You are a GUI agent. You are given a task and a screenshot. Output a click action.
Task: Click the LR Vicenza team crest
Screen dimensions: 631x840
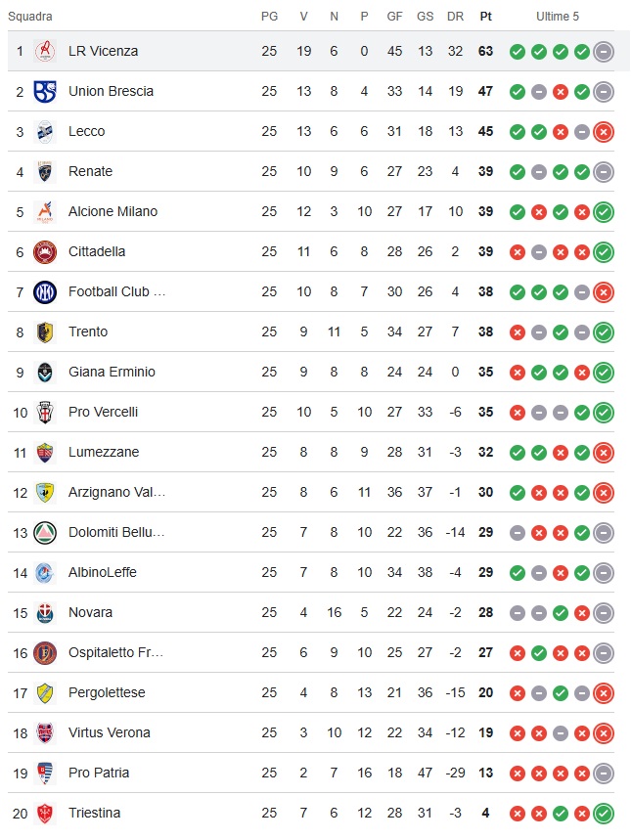(45, 51)
